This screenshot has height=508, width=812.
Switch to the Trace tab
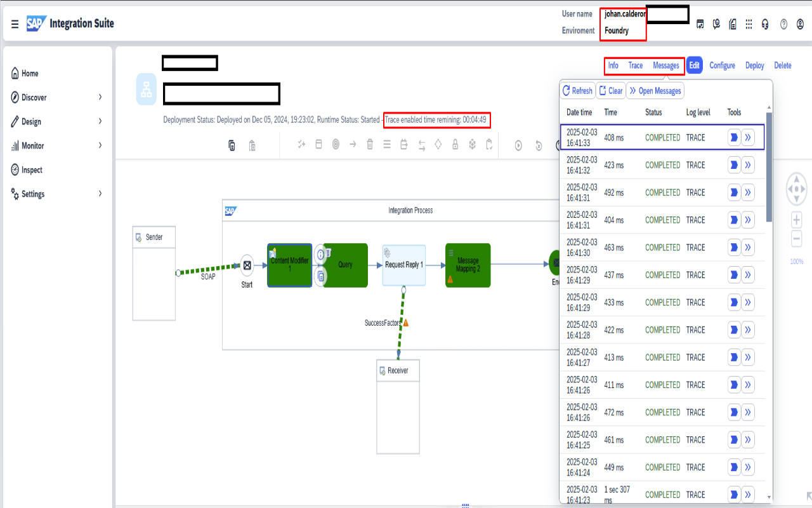point(635,65)
